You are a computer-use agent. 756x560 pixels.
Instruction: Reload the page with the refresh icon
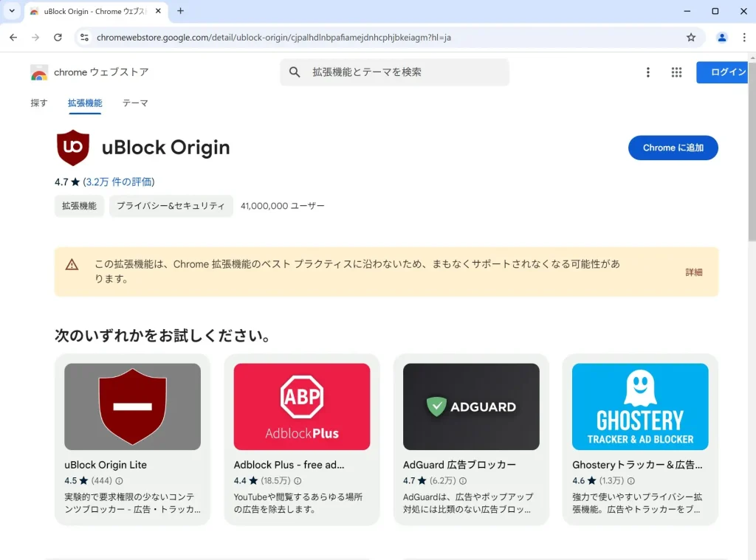pyautogui.click(x=58, y=37)
